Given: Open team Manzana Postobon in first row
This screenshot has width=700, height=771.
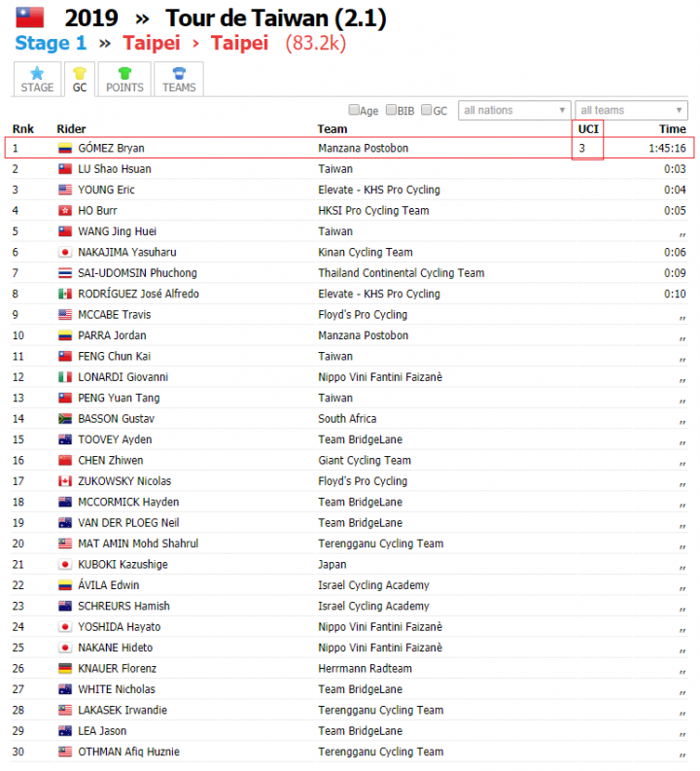Looking at the screenshot, I should [x=363, y=148].
